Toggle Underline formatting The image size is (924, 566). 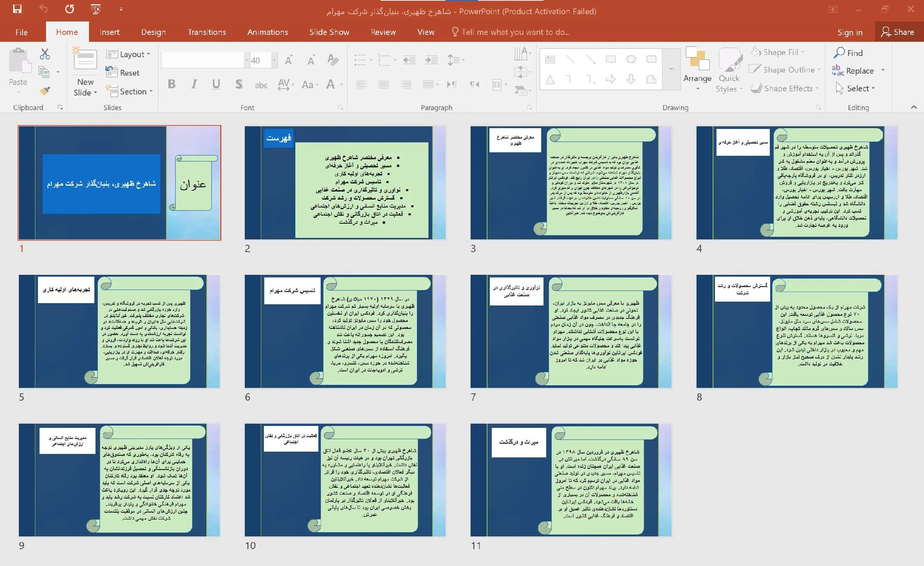[216, 84]
